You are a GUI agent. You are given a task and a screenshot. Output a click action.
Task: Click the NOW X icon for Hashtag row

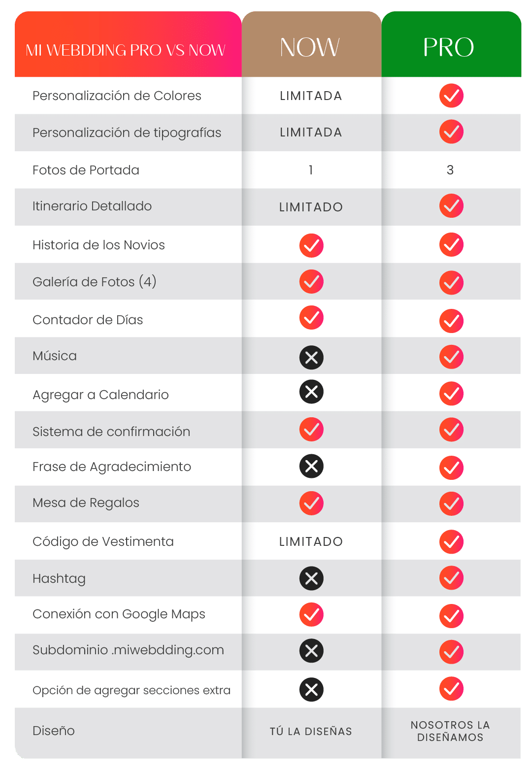[x=311, y=578]
